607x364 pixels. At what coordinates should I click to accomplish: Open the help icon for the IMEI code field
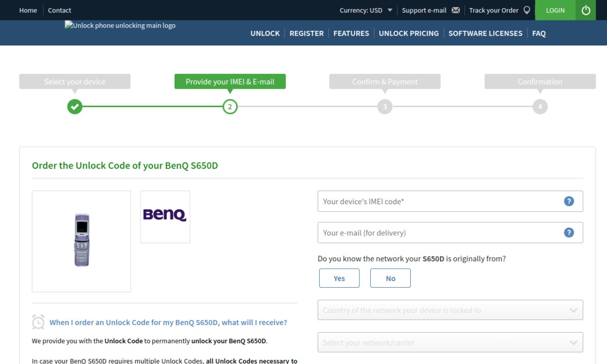[569, 201]
